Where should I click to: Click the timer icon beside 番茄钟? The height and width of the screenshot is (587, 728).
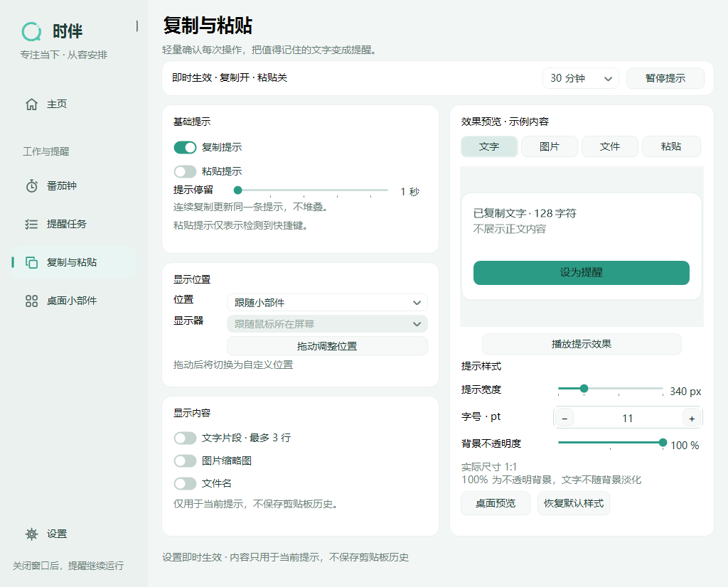tap(31, 186)
